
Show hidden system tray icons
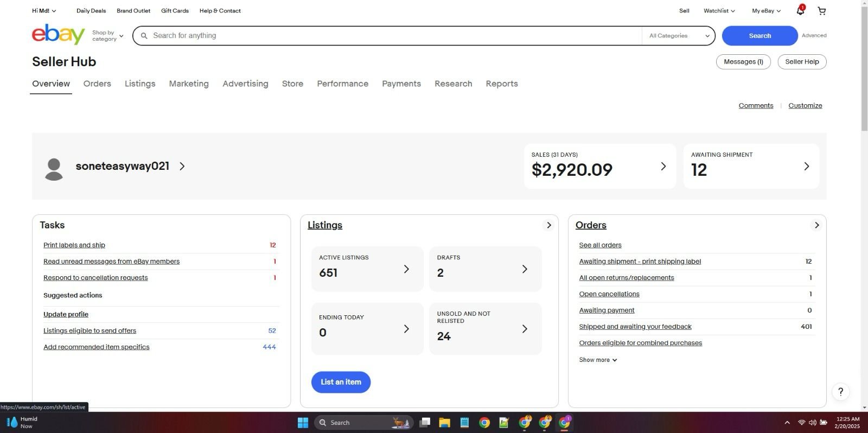tap(787, 423)
